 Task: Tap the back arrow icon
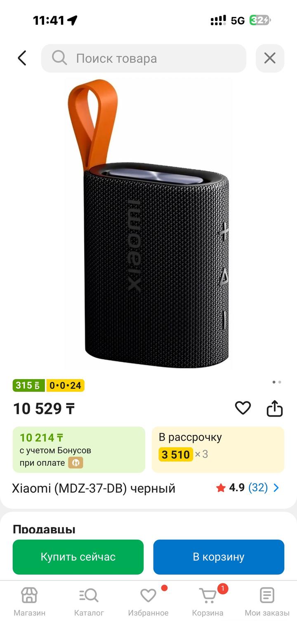[x=22, y=58]
